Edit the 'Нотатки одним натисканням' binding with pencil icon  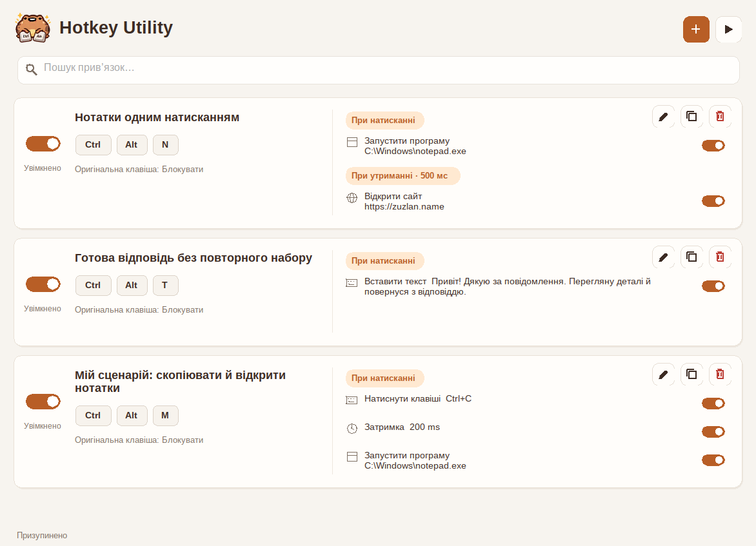coord(663,117)
